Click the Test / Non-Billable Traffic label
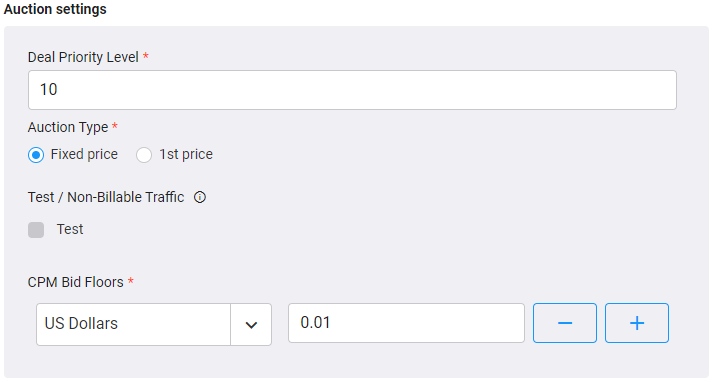Screen dimensions: 712x382 106,197
